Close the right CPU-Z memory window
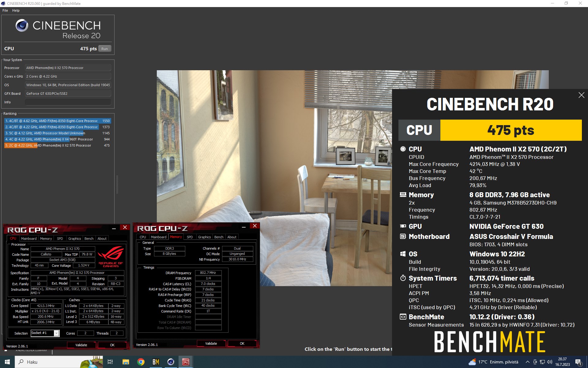 [254, 226]
